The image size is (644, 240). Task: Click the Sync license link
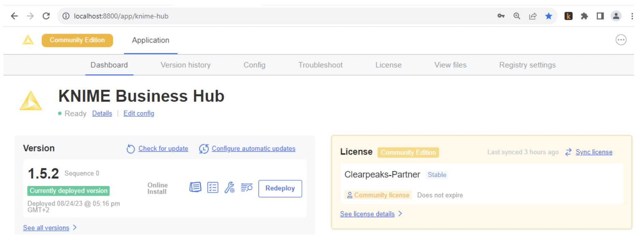594,152
